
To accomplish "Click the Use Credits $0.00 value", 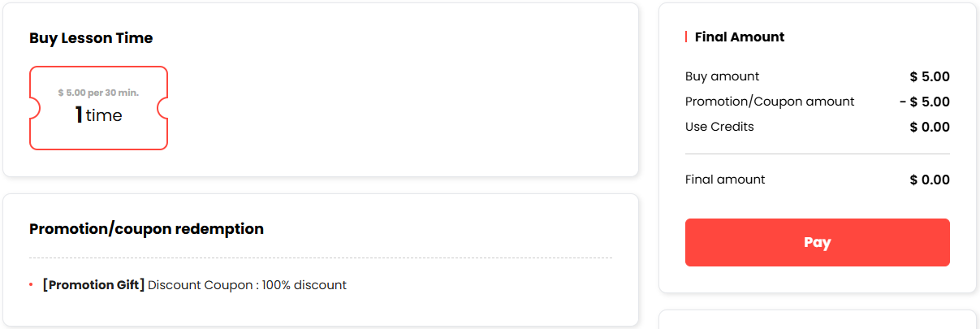I will pyautogui.click(x=930, y=128).
